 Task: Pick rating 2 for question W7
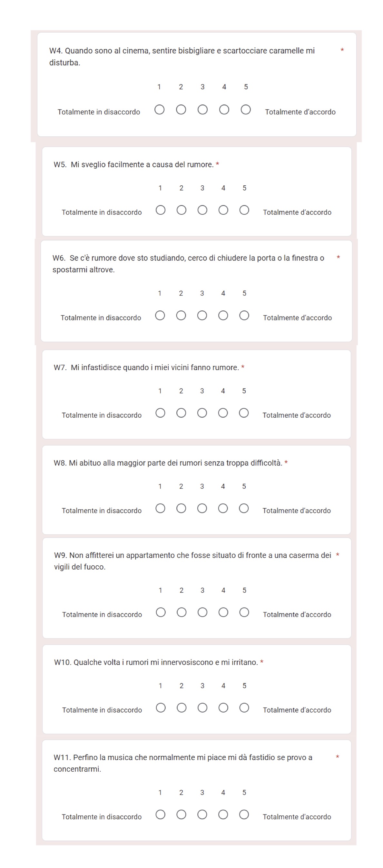[x=181, y=413]
